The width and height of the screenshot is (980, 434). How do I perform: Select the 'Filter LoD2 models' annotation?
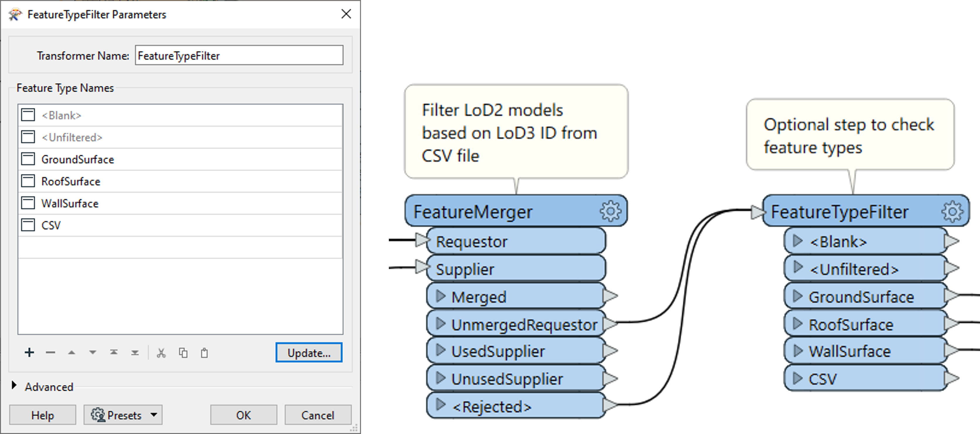coord(516,132)
